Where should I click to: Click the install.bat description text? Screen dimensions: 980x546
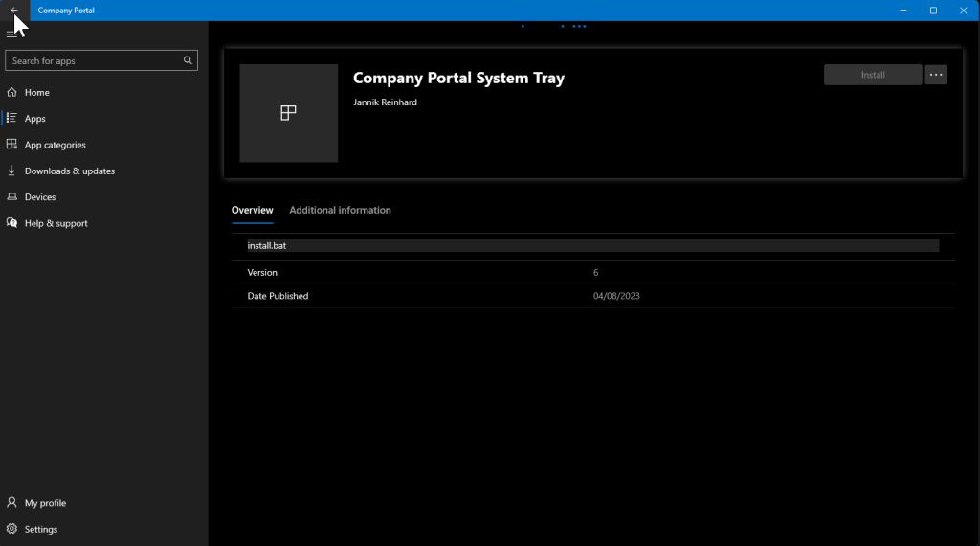267,246
